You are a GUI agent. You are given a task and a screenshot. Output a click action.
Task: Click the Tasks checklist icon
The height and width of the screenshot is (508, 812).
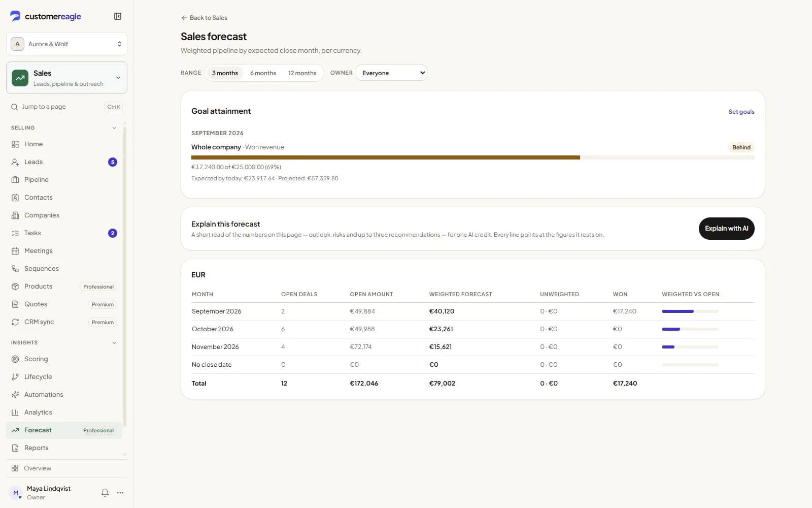click(15, 233)
